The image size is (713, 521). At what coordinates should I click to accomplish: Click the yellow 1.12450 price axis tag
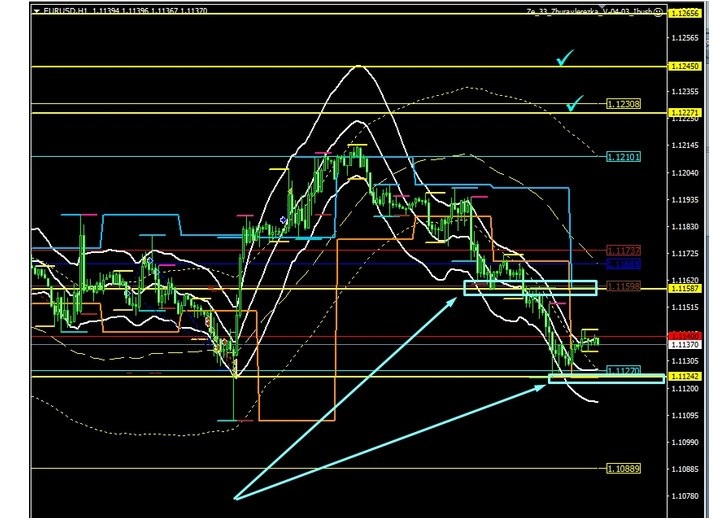(x=684, y=67)
